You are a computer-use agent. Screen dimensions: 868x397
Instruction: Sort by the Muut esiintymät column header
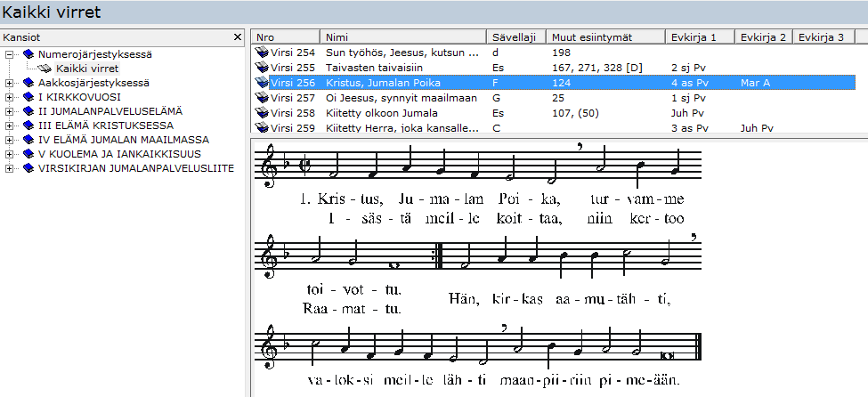tap(605, 37)
